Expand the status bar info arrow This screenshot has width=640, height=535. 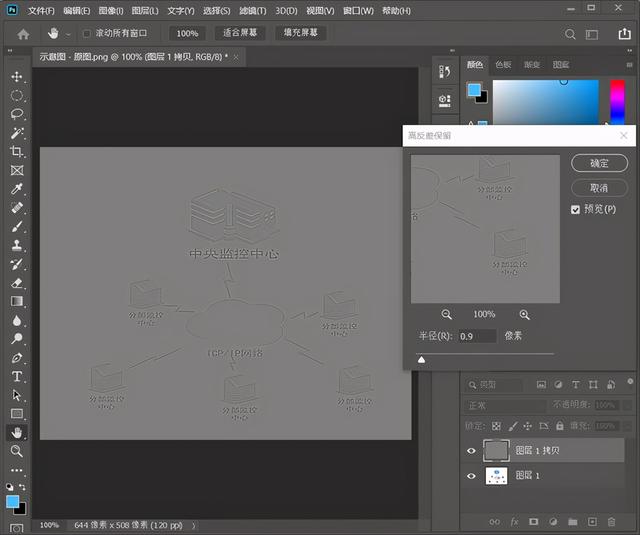click(x=193, y=525)
